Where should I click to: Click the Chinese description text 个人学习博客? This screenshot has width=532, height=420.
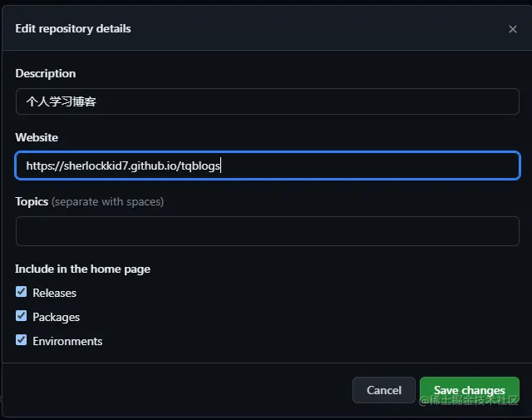(62, 101)
